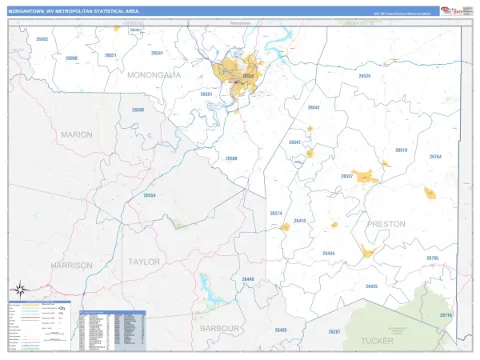The width and height of the screenshot is (480, 360).
Task: Click ZIP code 26541 label
Action: 157,53
